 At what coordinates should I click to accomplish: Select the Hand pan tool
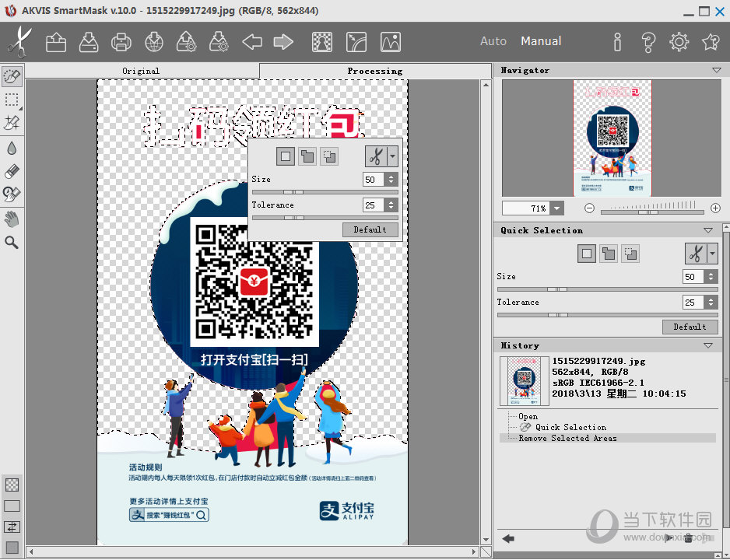[x=12, y=219]
